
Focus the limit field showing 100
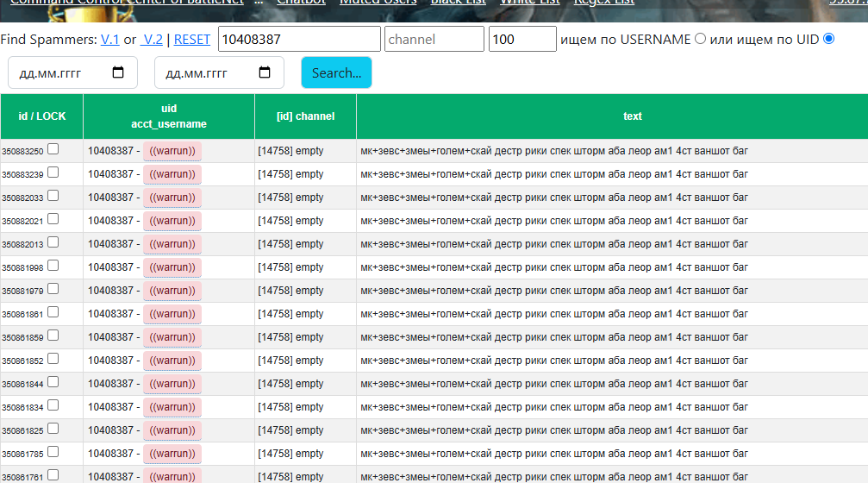click(x=522, y=40)
